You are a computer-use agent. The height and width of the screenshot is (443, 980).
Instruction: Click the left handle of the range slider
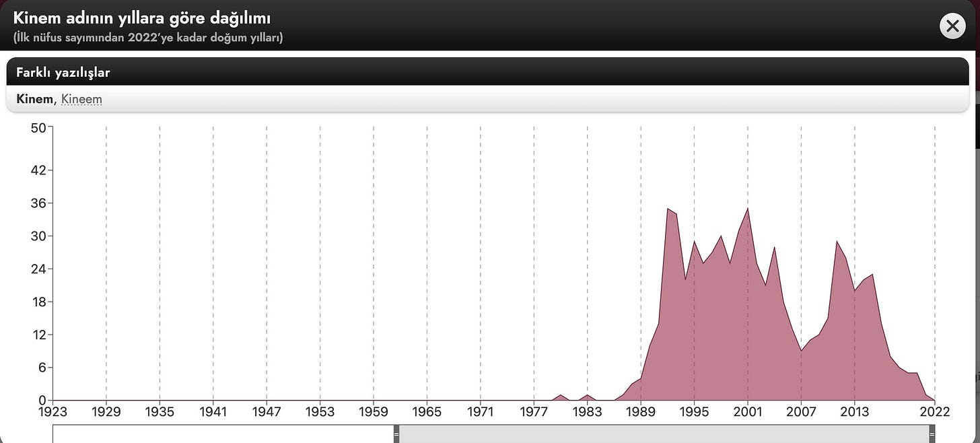click(396, 435)
